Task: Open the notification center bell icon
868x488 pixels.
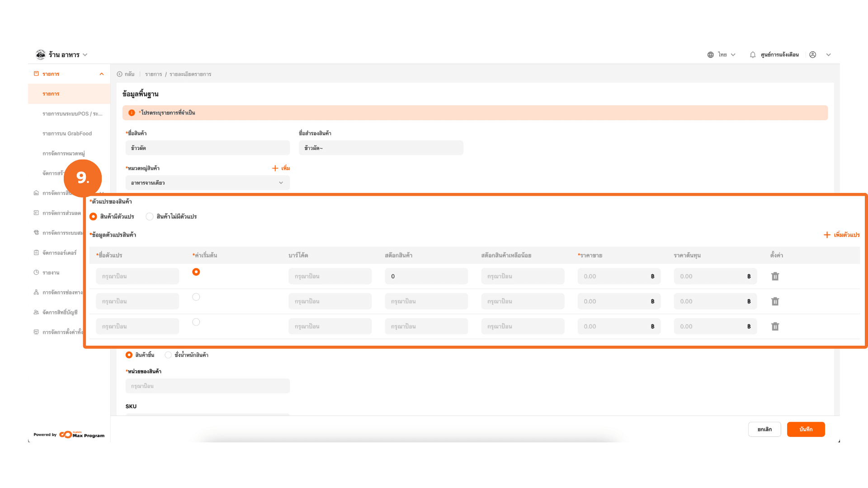Action: (753, 55)
